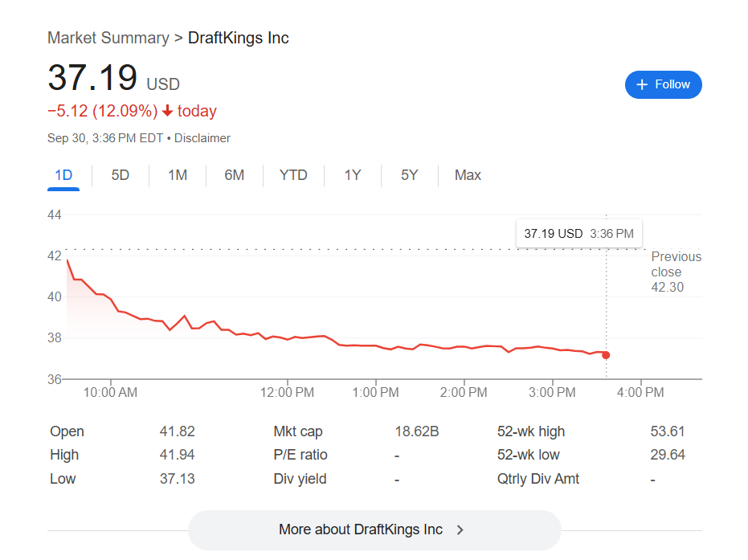View the 5Y price chart tab
Image resolution: width=748 pixels, height=560 pixels.
coord(410,175)
